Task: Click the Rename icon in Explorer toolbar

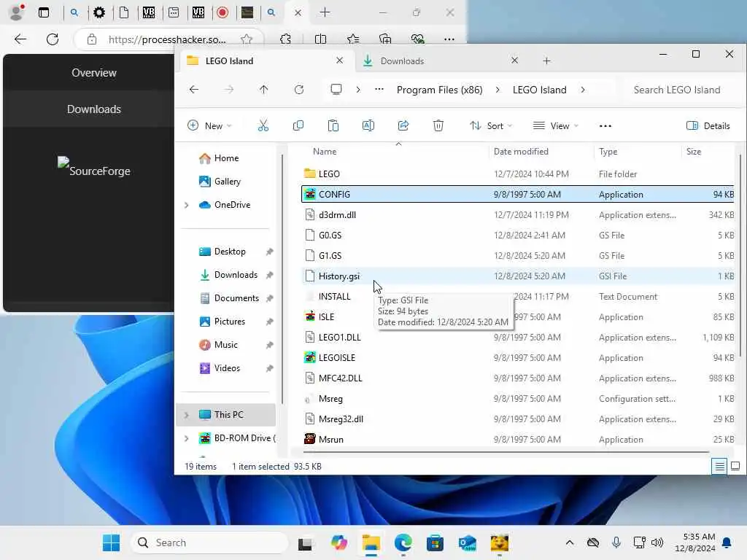Action: click(368, 125)
